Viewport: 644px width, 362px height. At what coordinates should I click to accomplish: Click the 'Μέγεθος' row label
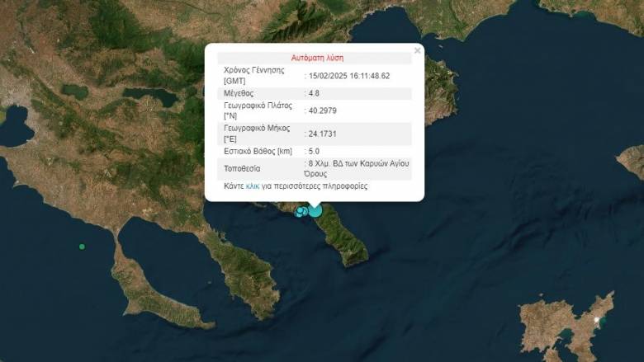point(240,94)
